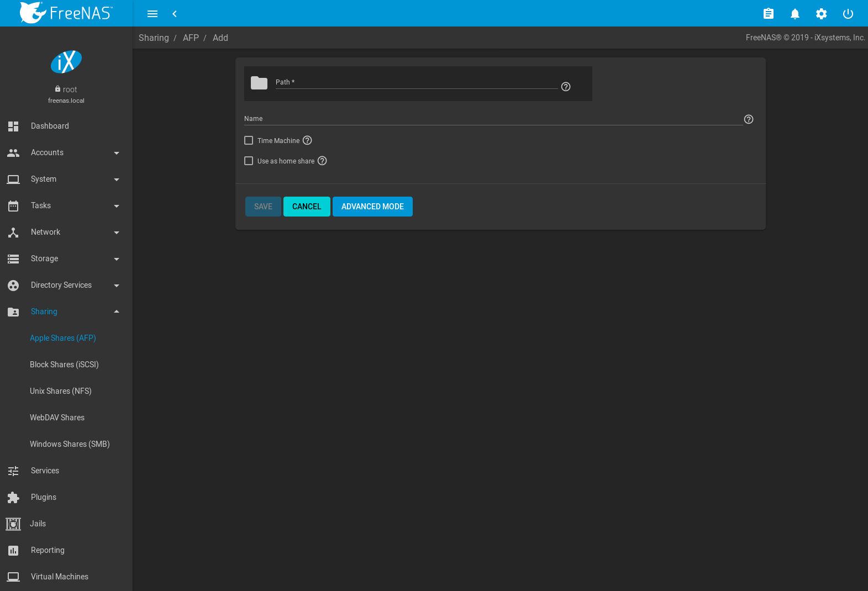Viewport: 868px width, 591px height.
Task: Enable the Time Machine checkbox
Action: (x=249, y=140)
